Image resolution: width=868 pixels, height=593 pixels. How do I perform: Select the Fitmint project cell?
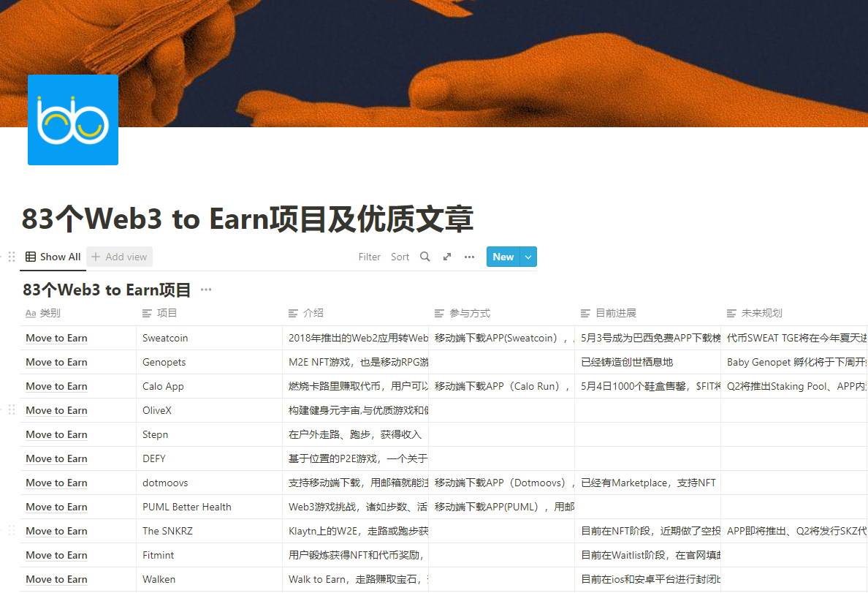click(x=209, y=555)
